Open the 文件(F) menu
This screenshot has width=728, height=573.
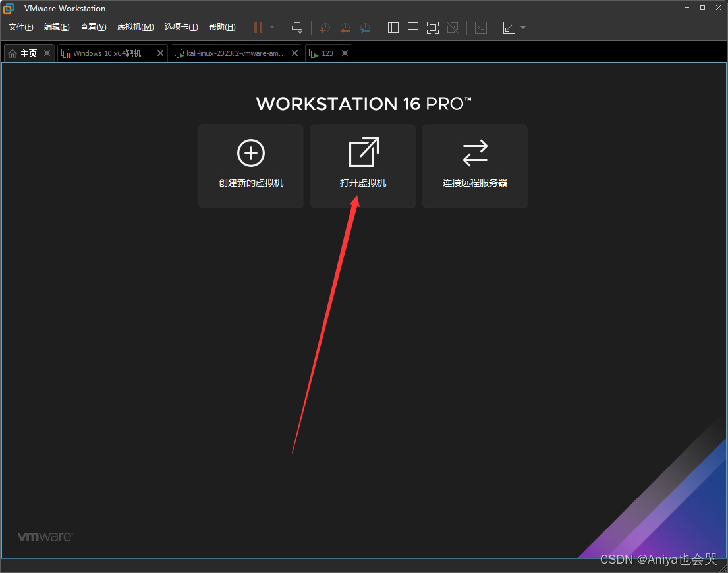click(x=21, y=27)
